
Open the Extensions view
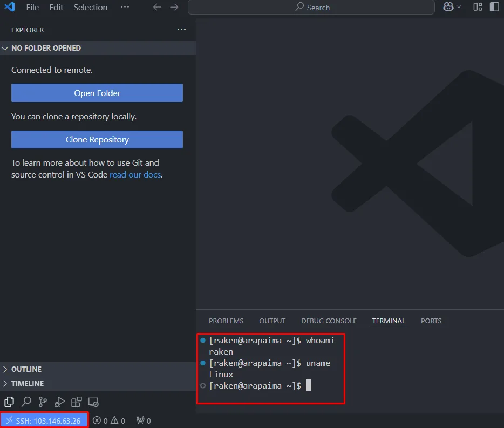[x=77, y=402]
